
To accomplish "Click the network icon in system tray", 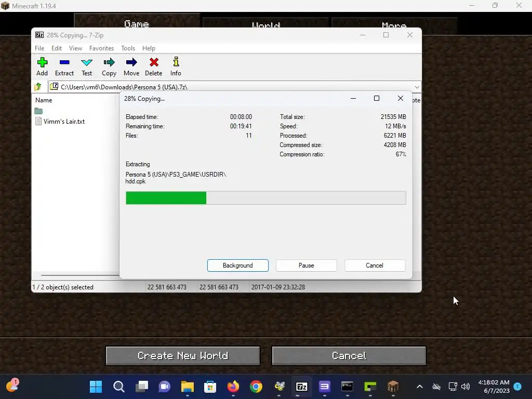I will 453,387.
